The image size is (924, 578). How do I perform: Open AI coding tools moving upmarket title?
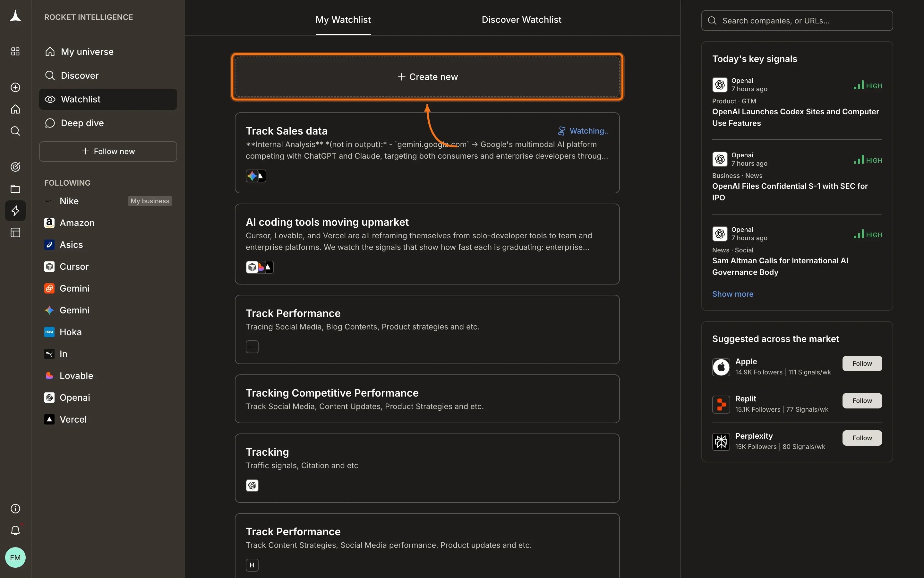[x=327, y=222]
